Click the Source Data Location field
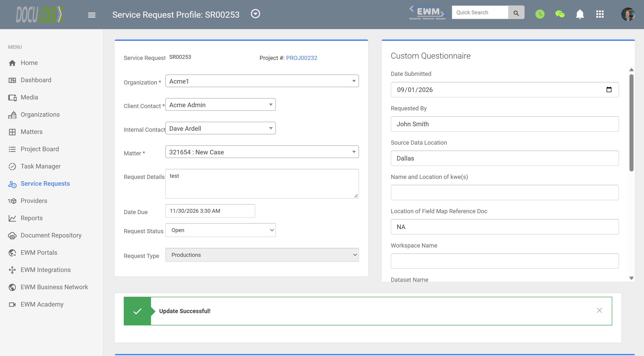The image size is (644, 356). click(x=505, y=158)
